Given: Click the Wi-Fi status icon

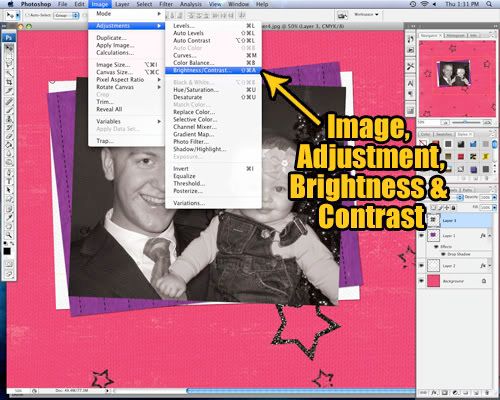Looking at the screenshot, I should click(424, 4).
